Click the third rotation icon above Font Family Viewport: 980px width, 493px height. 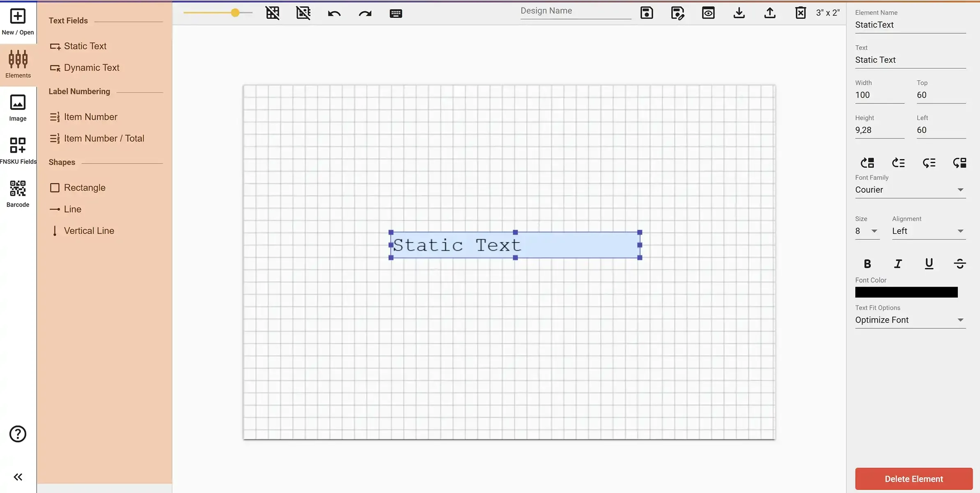tap(929, 163)
